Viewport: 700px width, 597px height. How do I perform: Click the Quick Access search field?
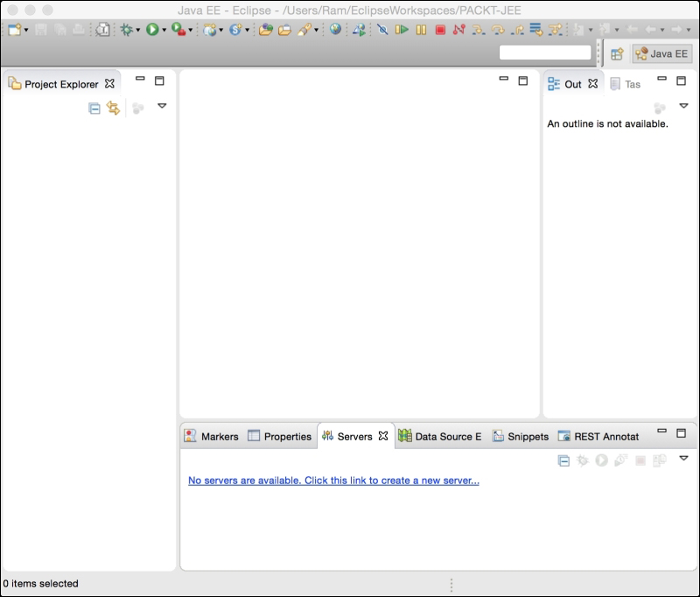(x=545, y=53)
